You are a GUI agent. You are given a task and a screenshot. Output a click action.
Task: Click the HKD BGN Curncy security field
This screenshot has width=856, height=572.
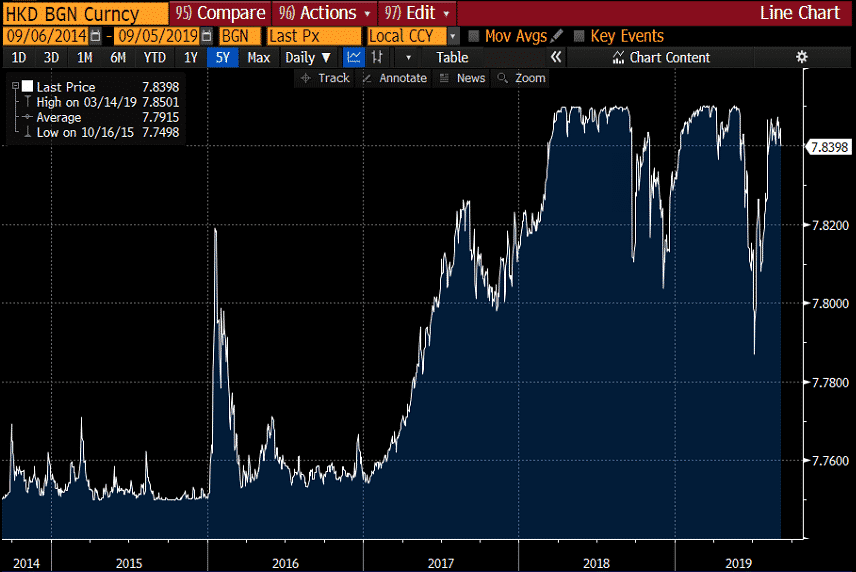click(x=84, y=13)
